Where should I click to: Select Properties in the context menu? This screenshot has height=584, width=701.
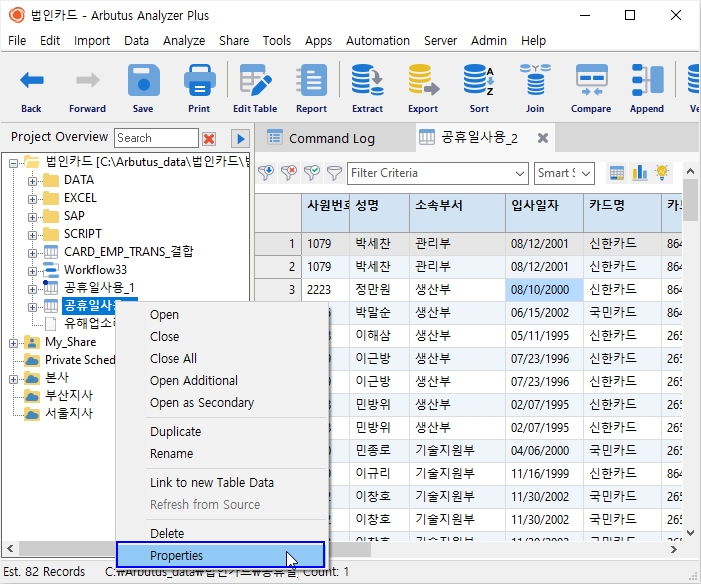(x=220, y=555)
